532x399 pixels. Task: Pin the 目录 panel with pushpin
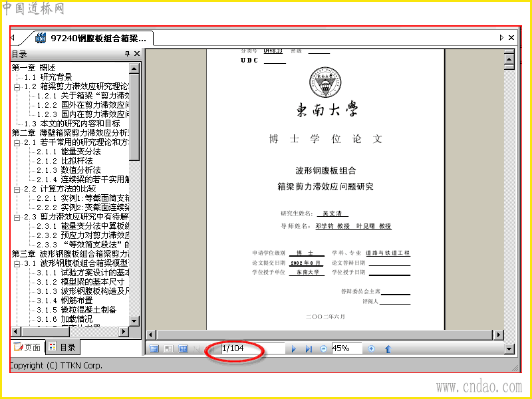[127, 54]
